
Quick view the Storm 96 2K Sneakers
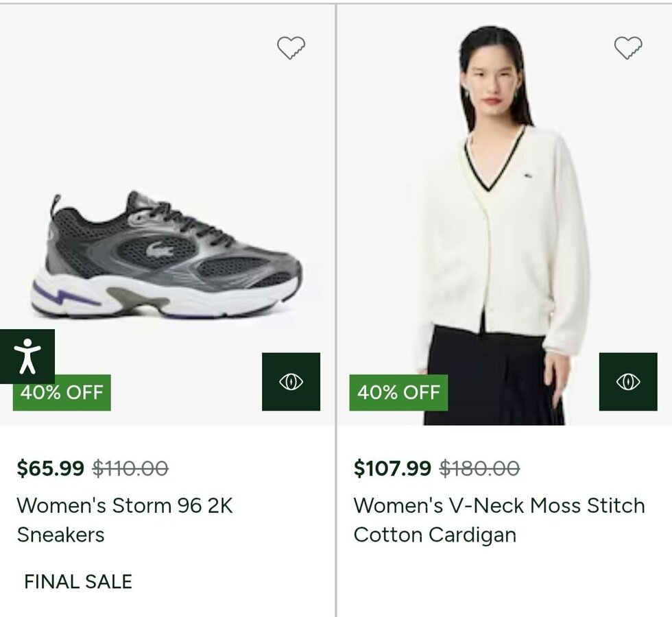point(291,382)
